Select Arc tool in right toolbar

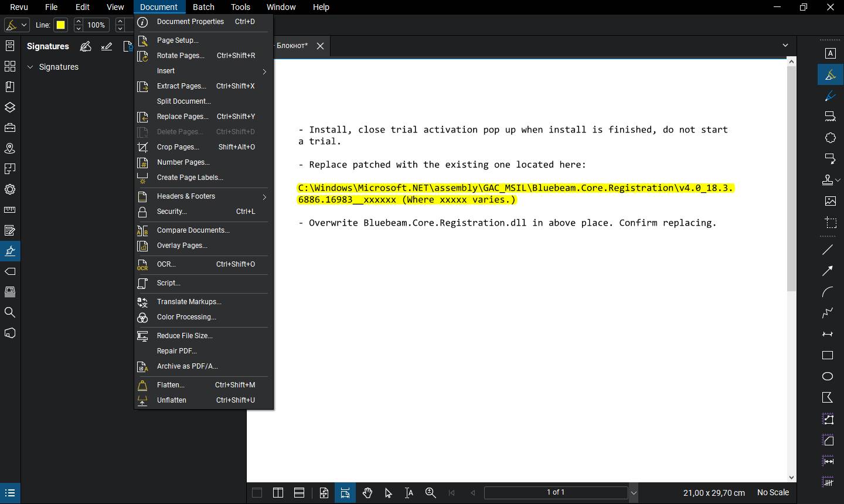[828, 292]
